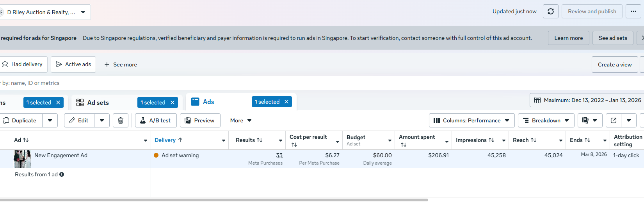Switch to the Ad sets tab
Screen dimensions: 644x208
[98, 102]
